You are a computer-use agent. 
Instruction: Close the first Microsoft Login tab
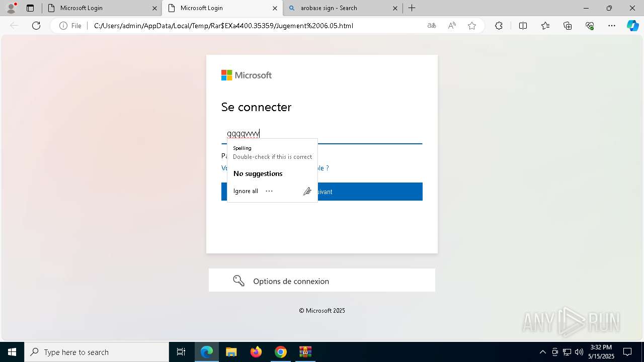click(x=154, y=8)
